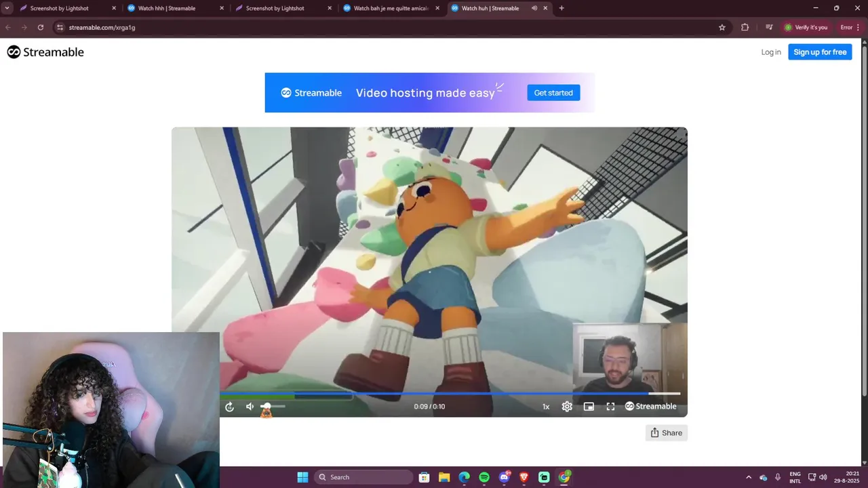Viewport: 868px width, 488px height.
Task: Click Get started in the banner
Action: pyautogui.click(x=553, y=93)
